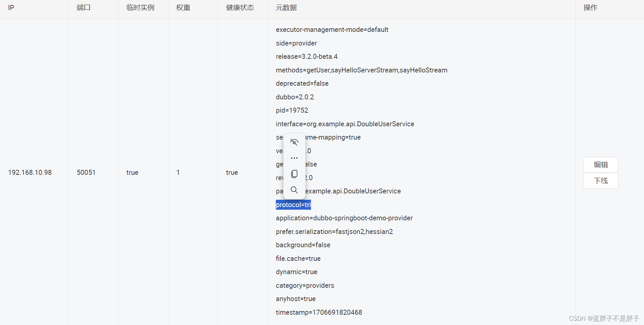The image size is (644, 325).
Task: Click the weight value 1
Action: (178, 172)
